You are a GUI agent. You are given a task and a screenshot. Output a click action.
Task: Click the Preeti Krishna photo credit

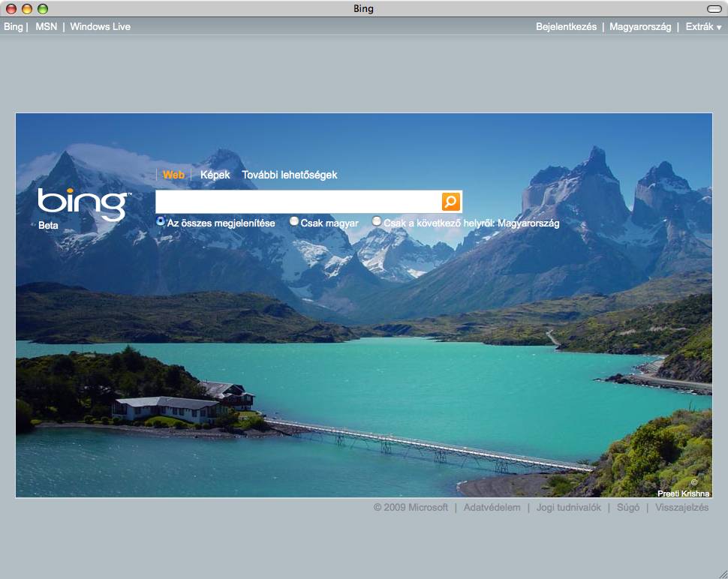(x=683, y=493)
